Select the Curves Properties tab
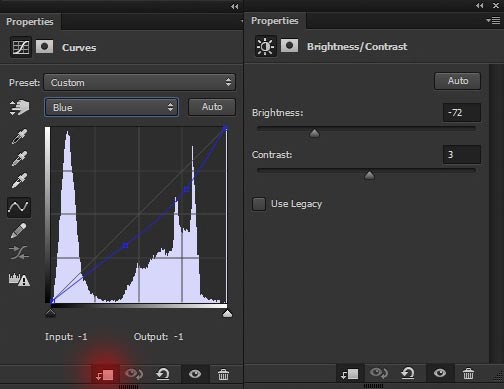The image size is (504, 389). click(30, 22)
